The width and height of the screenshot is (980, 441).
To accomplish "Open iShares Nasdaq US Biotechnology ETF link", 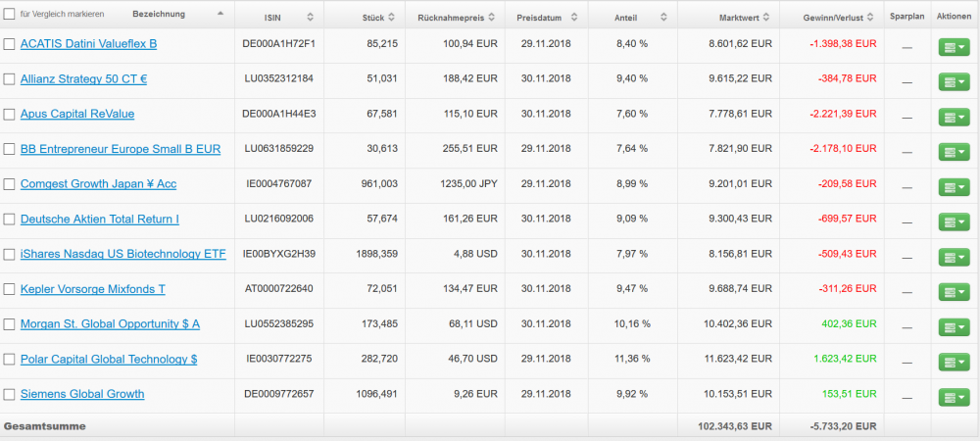I will 122,254.
